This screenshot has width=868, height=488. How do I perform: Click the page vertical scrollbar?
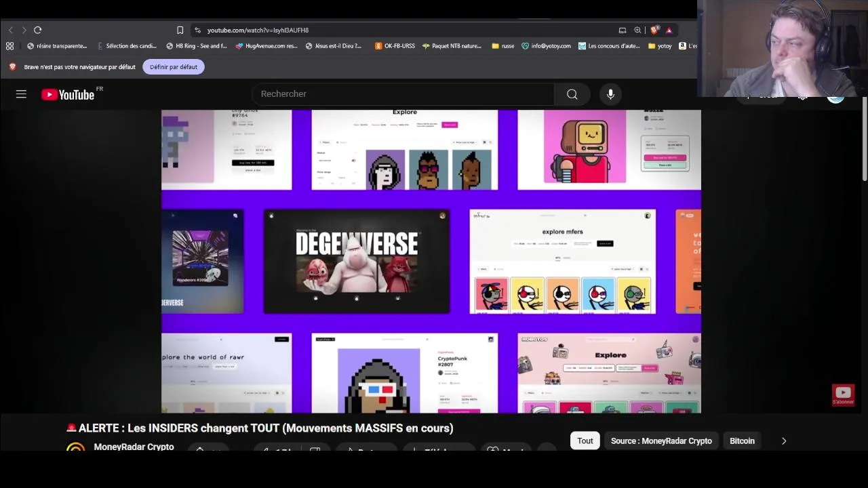[864, 139]
